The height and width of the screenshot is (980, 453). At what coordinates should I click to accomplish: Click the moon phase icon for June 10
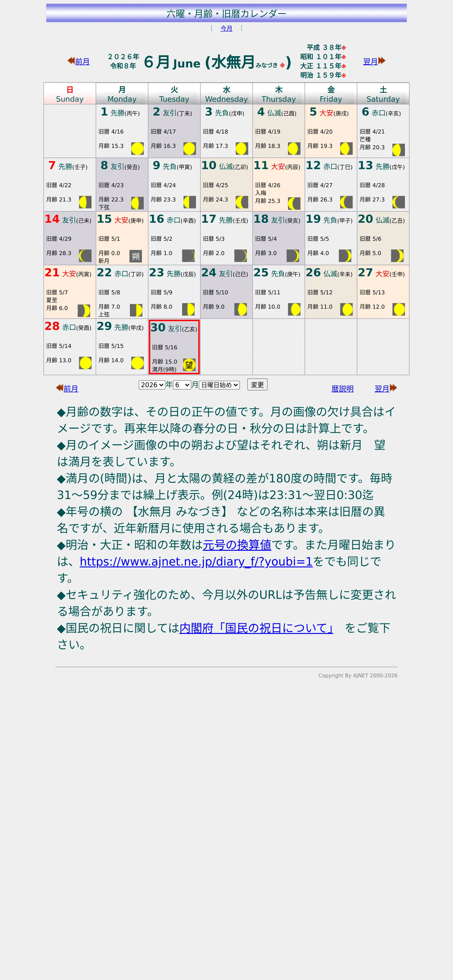[x=242, y=202]
